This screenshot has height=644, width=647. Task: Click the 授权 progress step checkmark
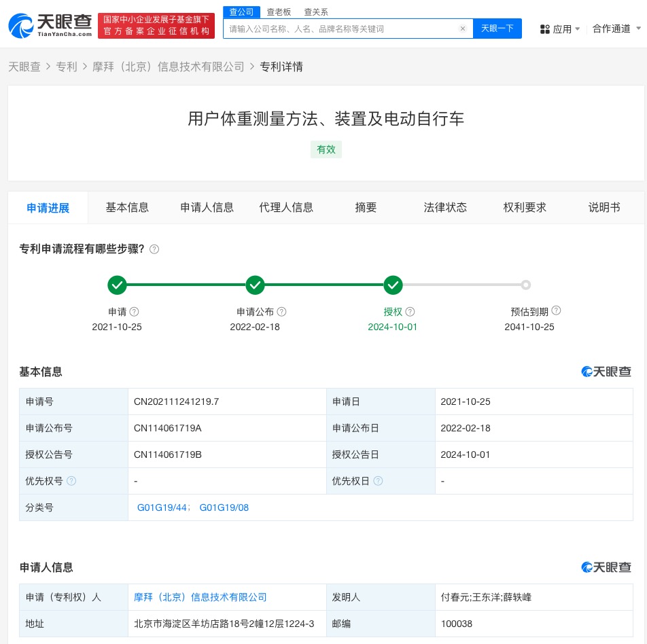393,285
